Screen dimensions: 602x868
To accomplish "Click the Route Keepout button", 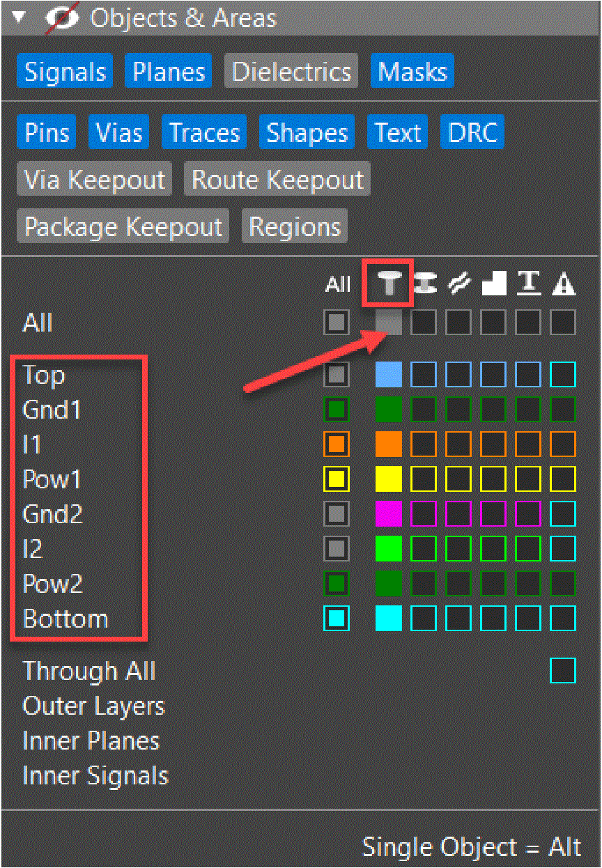I will pos(277,180).
